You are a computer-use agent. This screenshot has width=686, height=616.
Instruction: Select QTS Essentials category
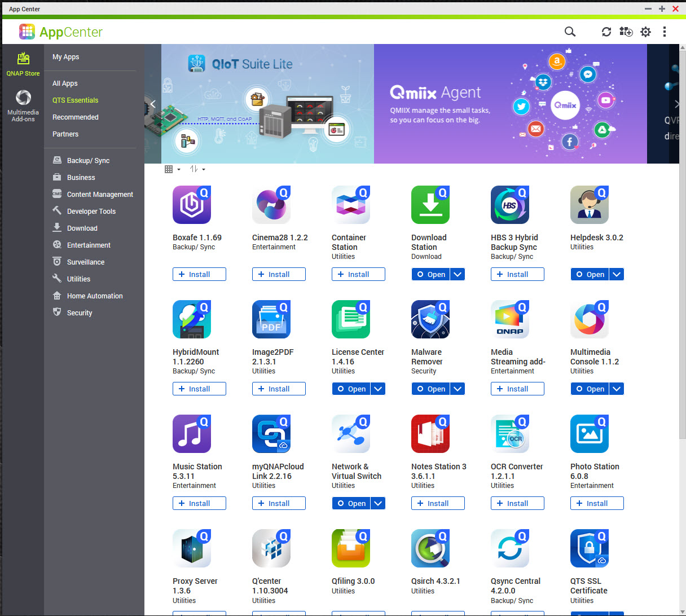click(75, 100)
